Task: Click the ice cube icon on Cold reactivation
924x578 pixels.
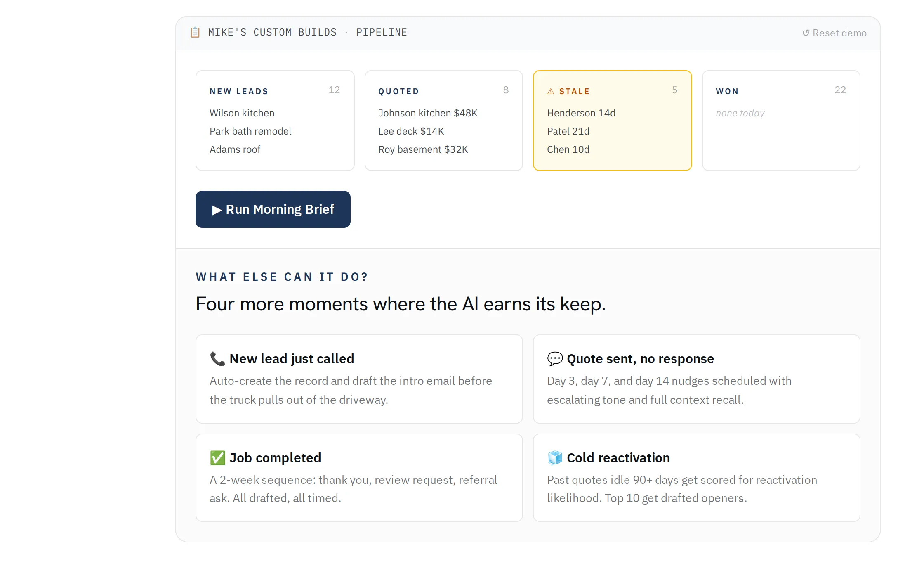Action: click(555, 458)
